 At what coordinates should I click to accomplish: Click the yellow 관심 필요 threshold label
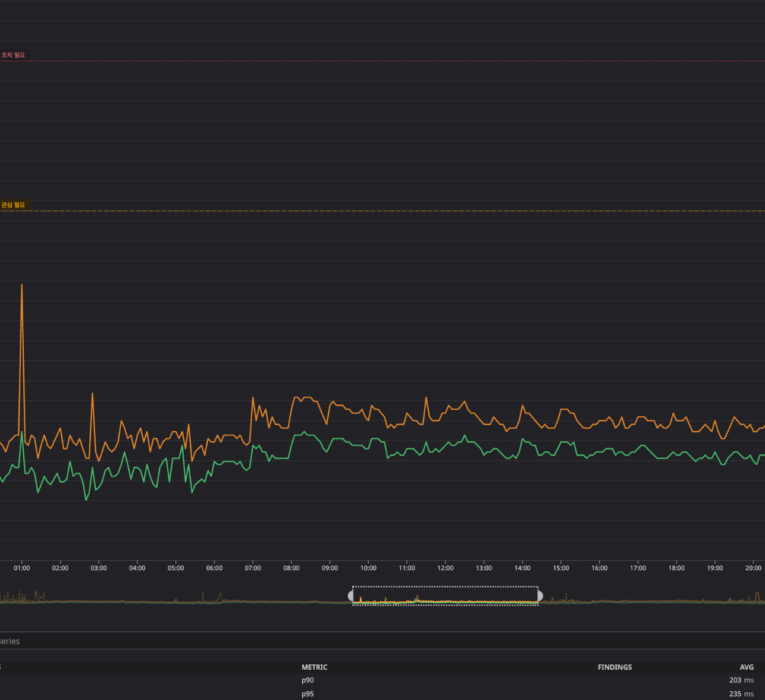(x=13, y=205)
